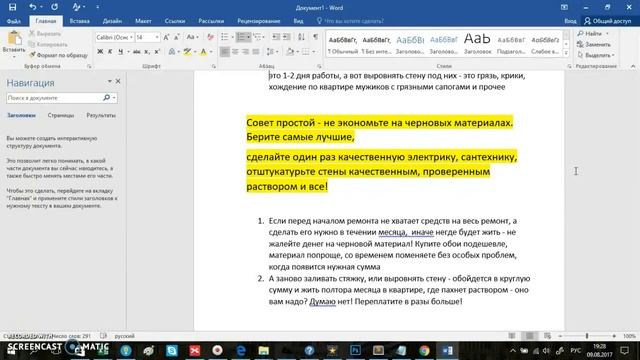Open the navigation pane options arrow
The width and height of the screenshot is (640, 360).
pos(109,81)
